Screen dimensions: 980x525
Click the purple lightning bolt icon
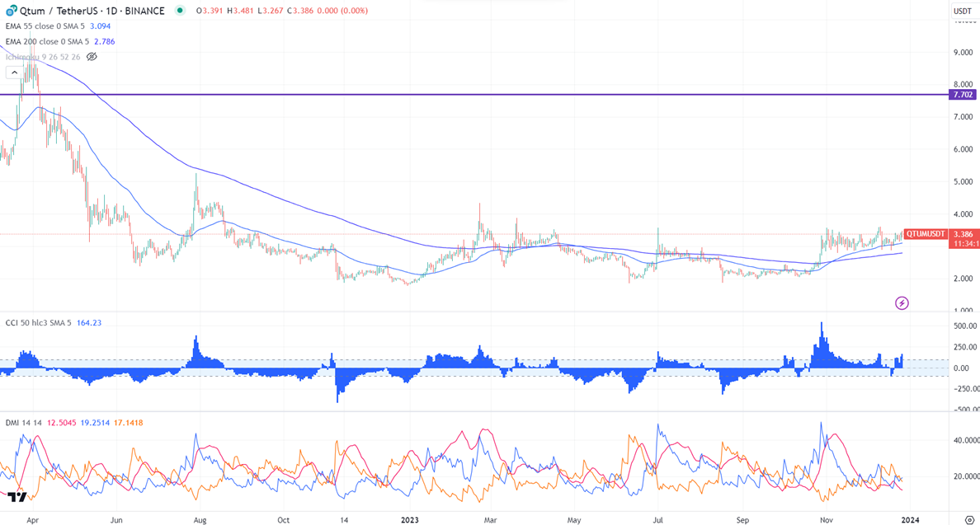902,302
